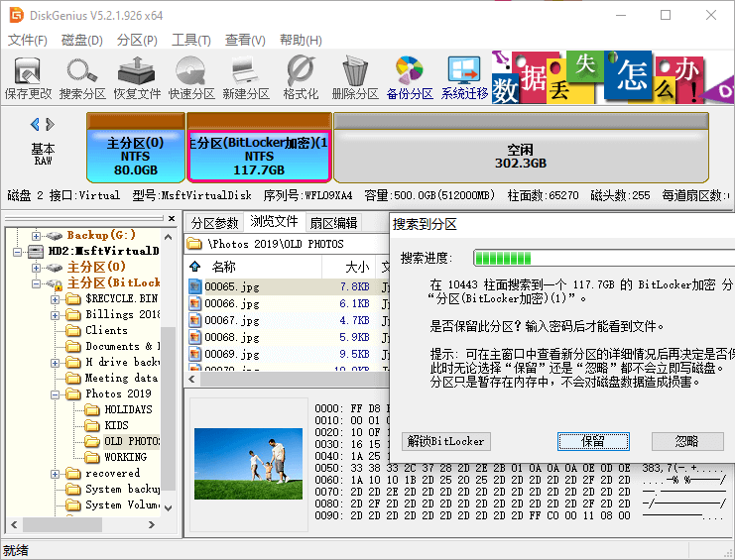Collapse the Photos 2019 folder node

(55, 394)
